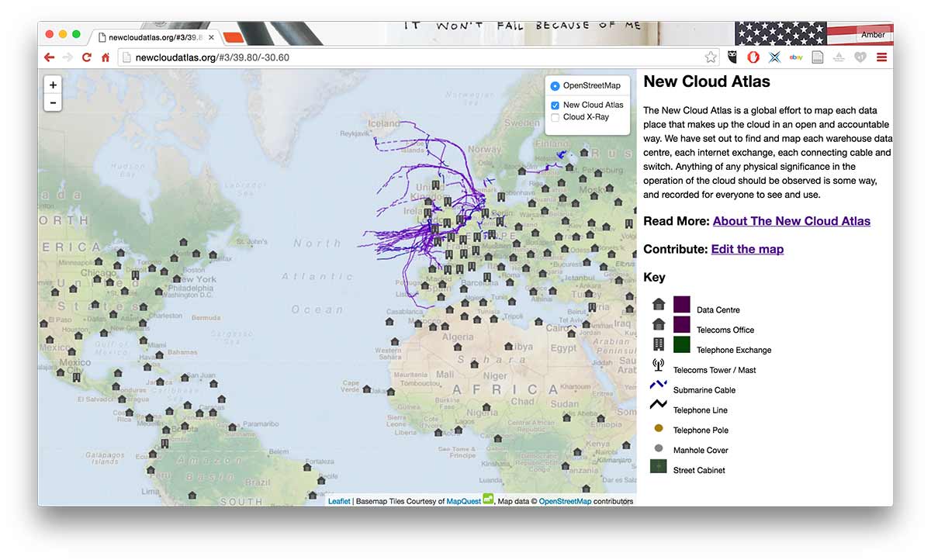The image size is (931, 560).
Task: Select the OpenStreetMap base layer radio button
Action: pos(555,86)
